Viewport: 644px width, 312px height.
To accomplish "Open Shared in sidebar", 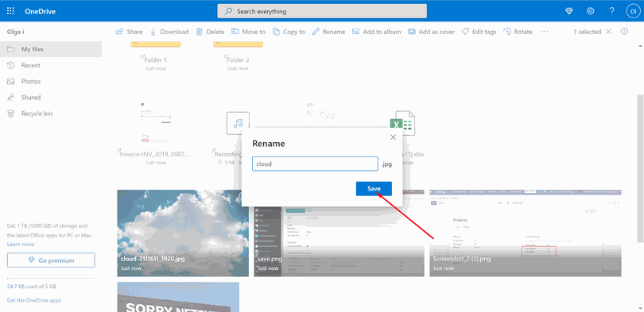I will pyautogui.click(x=51, y=97).
